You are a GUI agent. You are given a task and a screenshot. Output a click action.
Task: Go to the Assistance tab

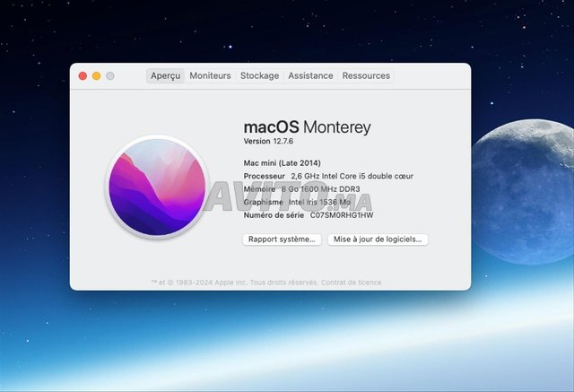(x=310, y=76)
